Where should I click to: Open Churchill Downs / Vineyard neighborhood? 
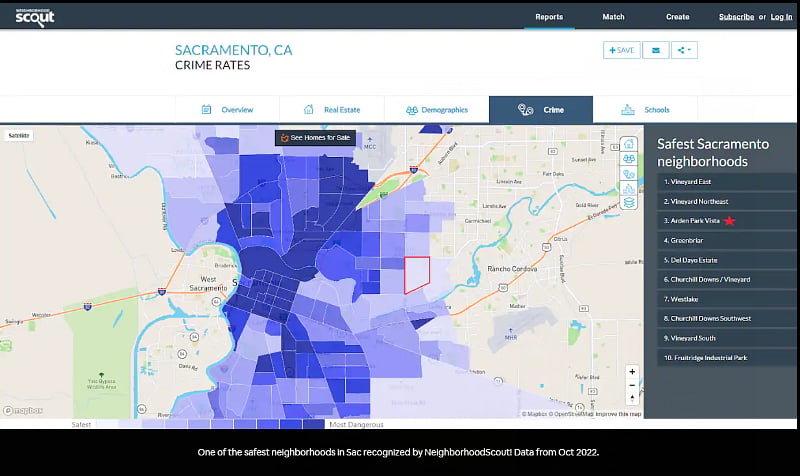coord(727,280)
